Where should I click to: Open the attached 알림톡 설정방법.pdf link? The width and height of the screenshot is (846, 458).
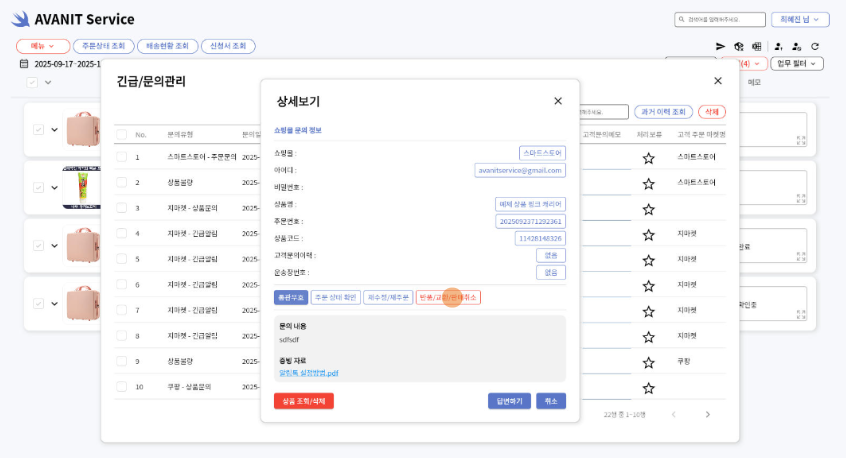pyautogui.click(x=309, y=373)
